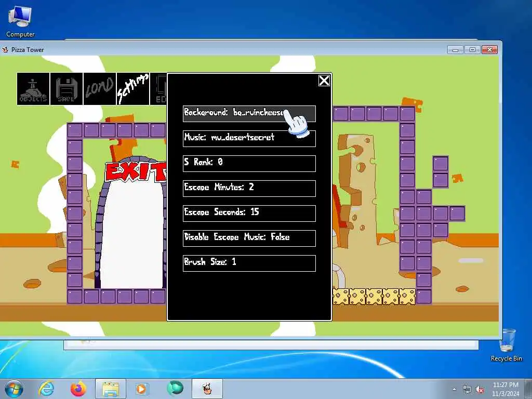Click the network tray icon
The width and height of the screenshot is (532, 399).
pos(467,390)
